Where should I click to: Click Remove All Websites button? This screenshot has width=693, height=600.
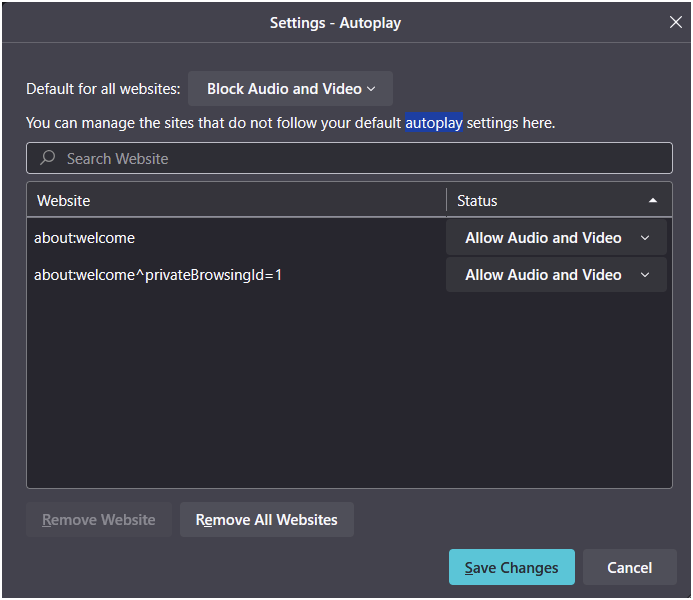coord(267,520)
